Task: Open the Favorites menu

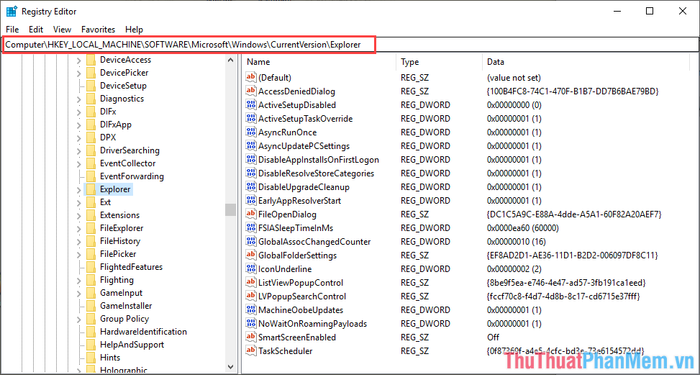Action: pos(98,29)
